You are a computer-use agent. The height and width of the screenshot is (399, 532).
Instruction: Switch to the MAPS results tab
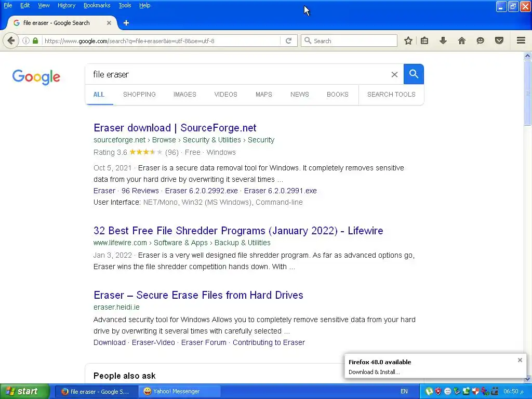click(x=263, y=95)
